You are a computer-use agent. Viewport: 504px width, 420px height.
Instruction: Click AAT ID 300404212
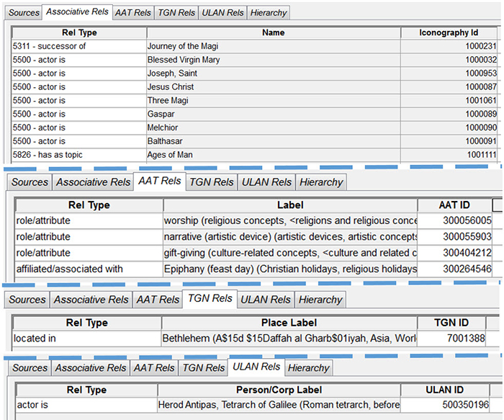[x=454, y=253]
